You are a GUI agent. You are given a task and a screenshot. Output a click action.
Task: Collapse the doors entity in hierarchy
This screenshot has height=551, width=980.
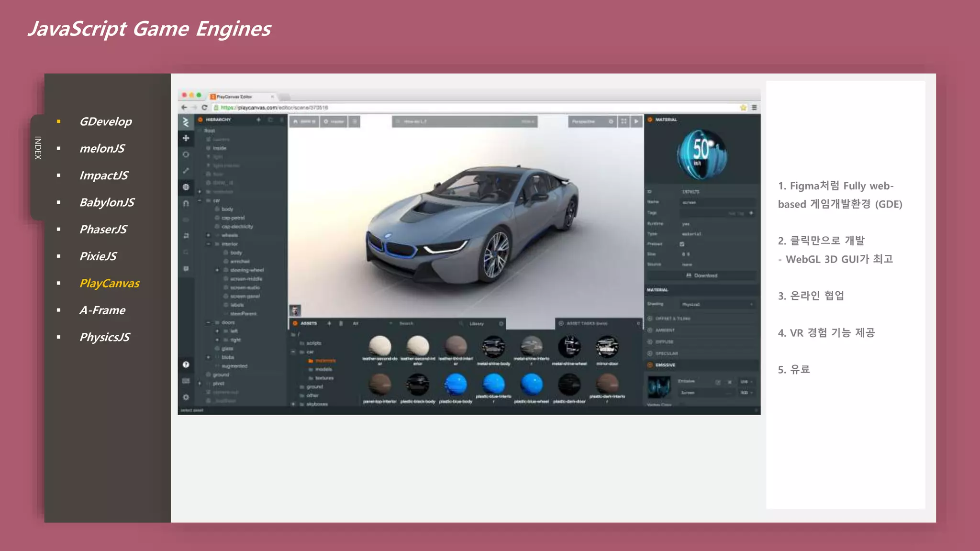pos(208,322)
